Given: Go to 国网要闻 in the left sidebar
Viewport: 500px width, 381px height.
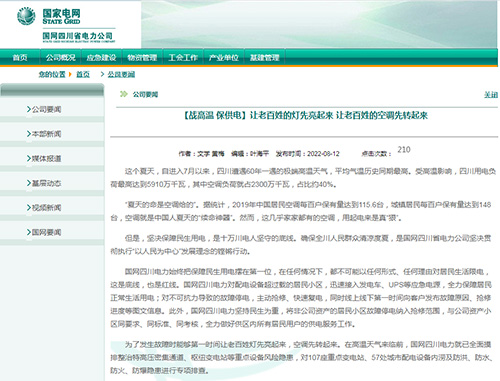Looking at the screenshot, I should (46, 232).
